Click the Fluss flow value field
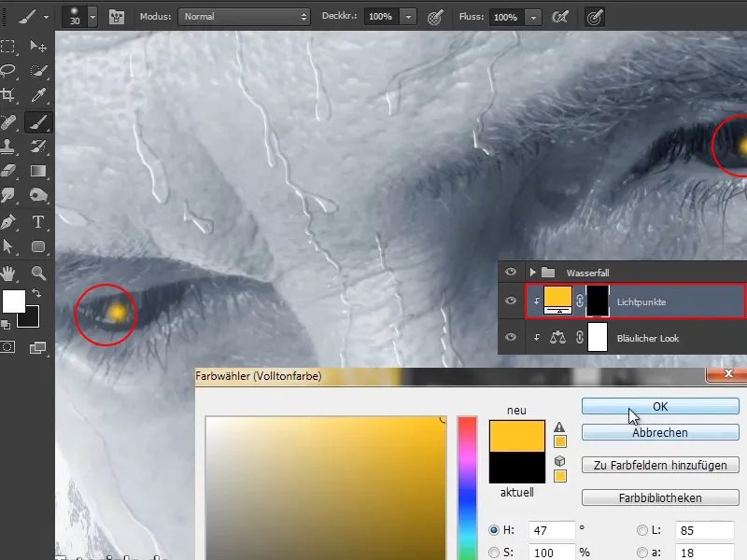This screenshot has width=747, height=560. coord(507,18)
